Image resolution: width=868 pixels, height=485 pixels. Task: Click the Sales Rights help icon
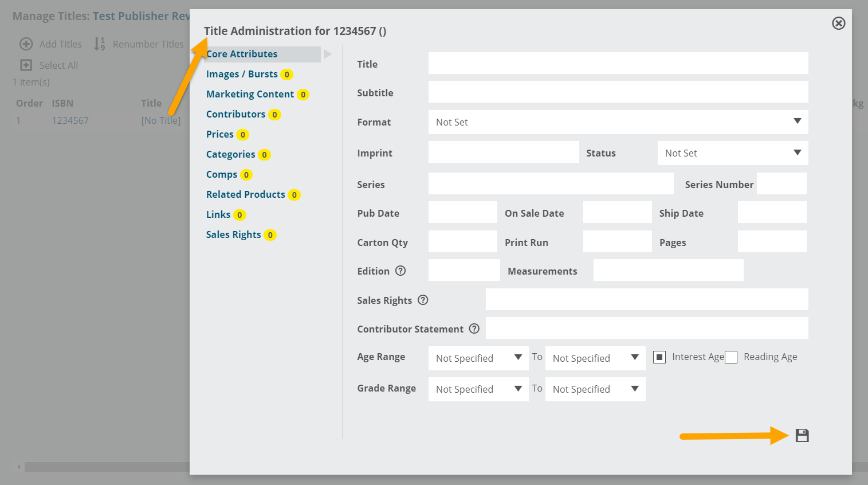(423, 300)
